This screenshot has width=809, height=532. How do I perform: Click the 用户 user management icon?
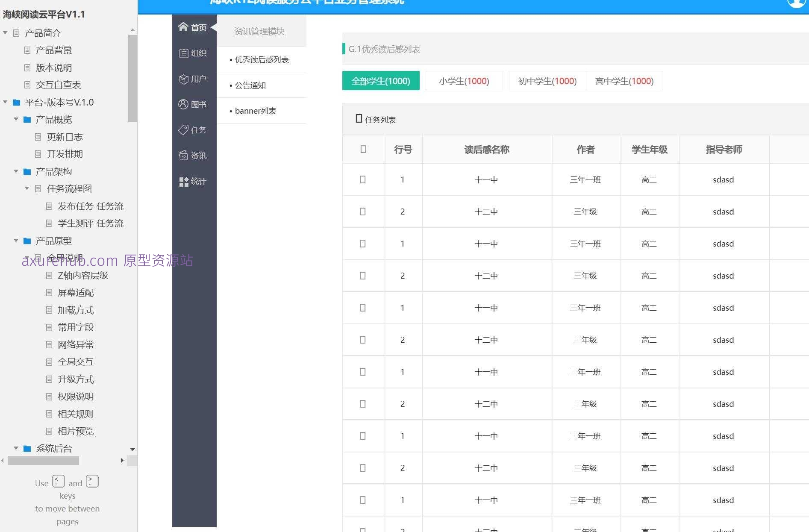183,79
